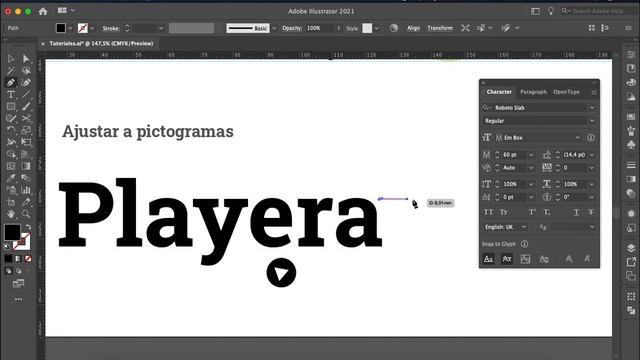Select the Artboard tool
The image size is (640, 360).
click(x=11, y=202)
